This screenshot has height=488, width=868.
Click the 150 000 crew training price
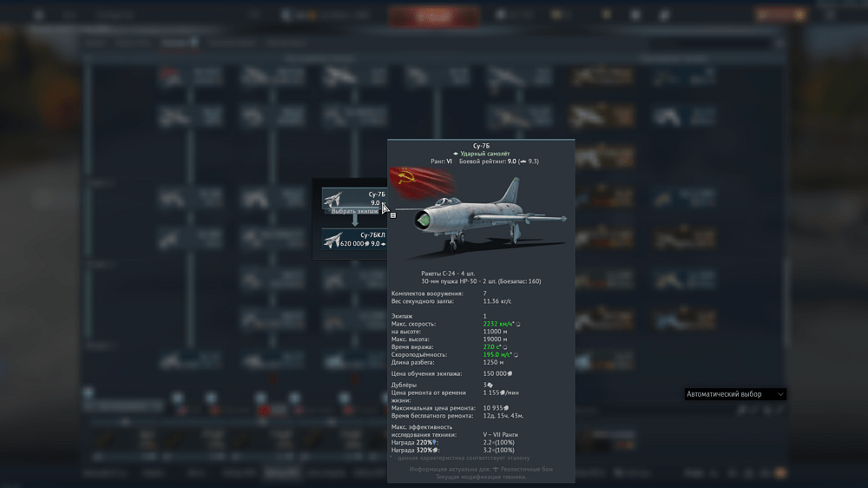495,374
